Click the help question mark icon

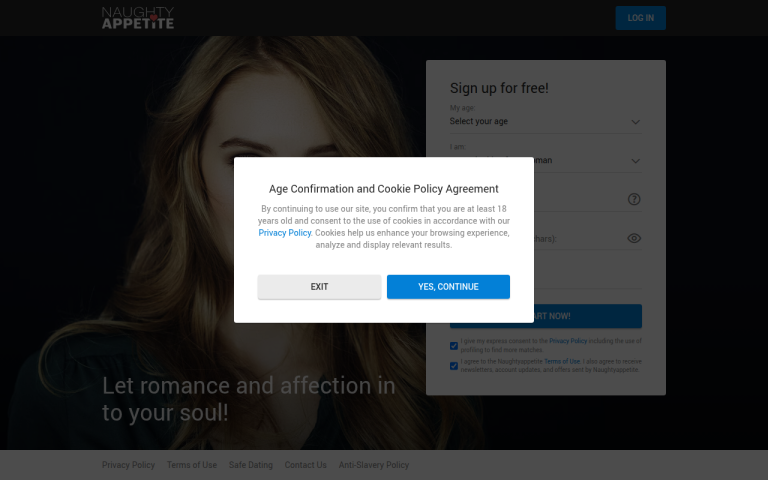coord(634,199)
